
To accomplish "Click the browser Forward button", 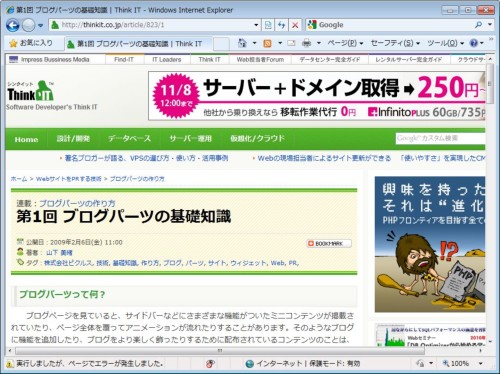I will pyautogui.click(x=28, y=25).
